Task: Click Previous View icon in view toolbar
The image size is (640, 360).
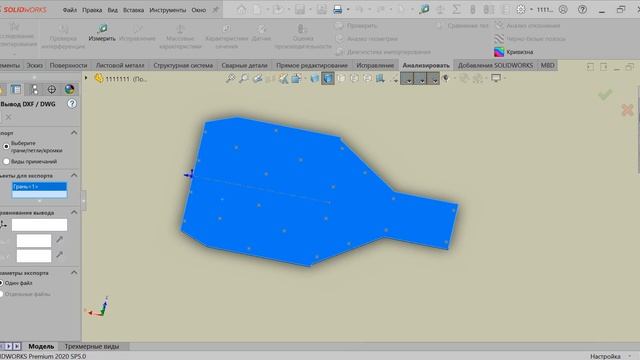Action: point(257,78)
